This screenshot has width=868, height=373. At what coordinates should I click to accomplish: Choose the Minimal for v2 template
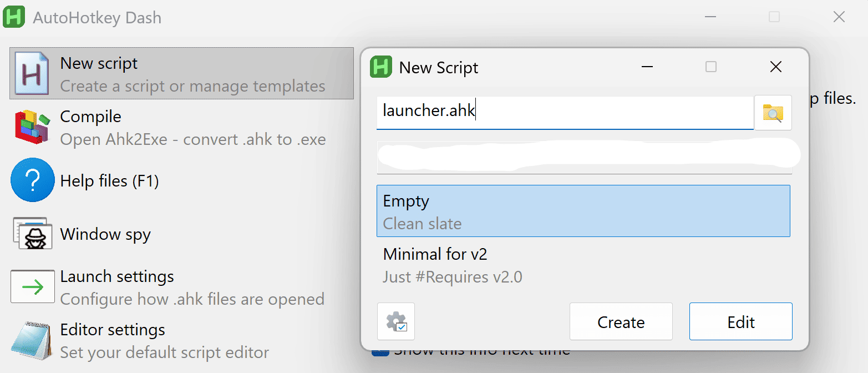click(x=583, y=265)
